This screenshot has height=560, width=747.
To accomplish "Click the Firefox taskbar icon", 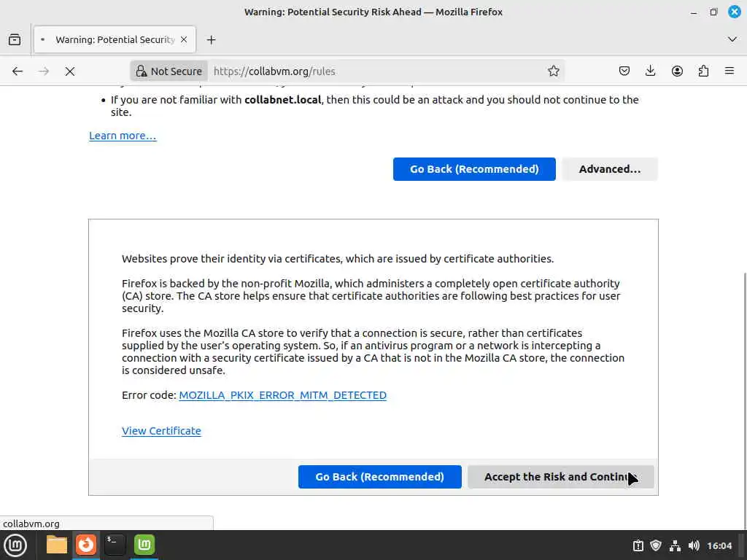I will [86, 545].
